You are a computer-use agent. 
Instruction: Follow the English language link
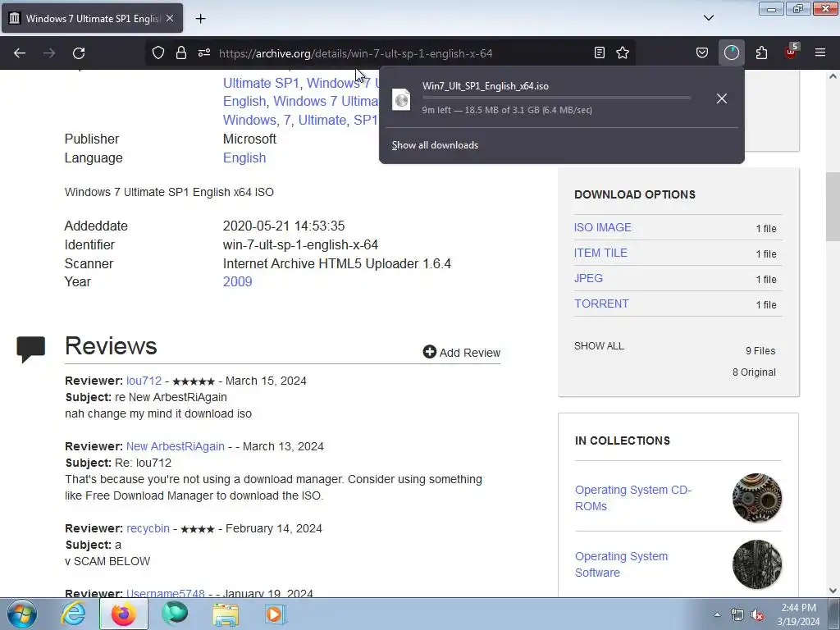[244, 158]
